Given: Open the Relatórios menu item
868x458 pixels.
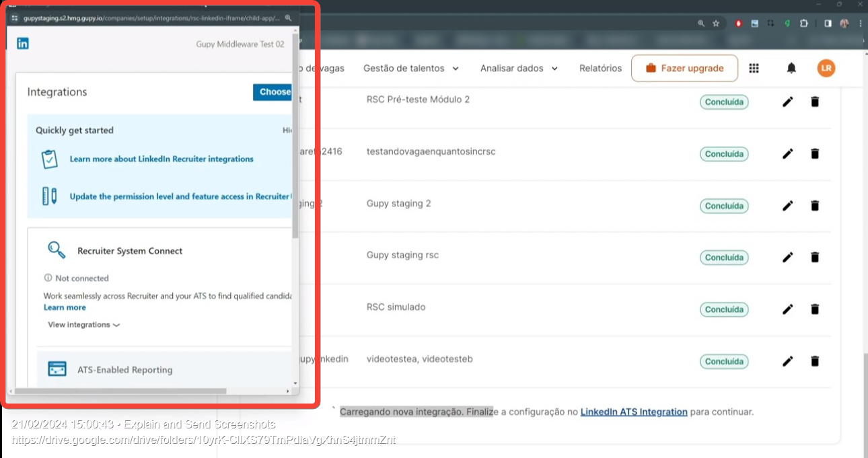Looking at the screenshot, I should tap(600, 68).
